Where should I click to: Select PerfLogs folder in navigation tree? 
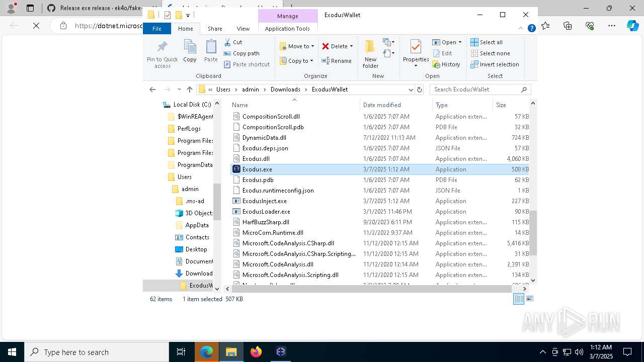point(189,129)
